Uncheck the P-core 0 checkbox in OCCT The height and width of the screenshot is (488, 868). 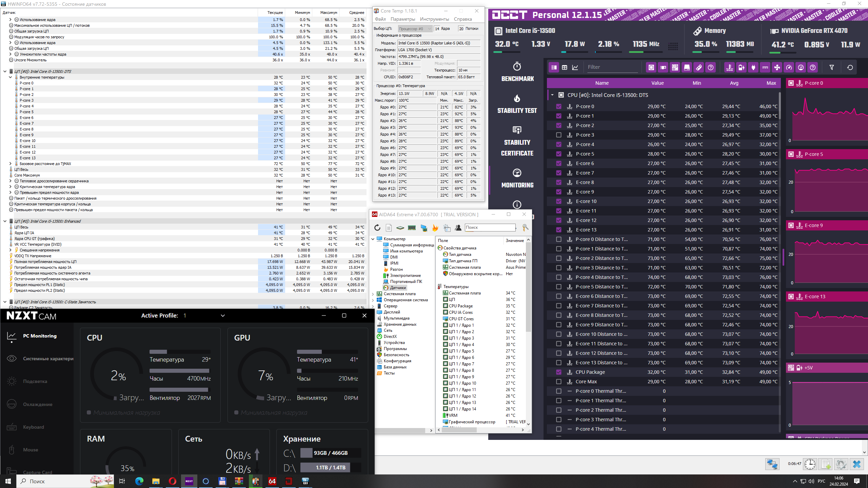(559, 106)
